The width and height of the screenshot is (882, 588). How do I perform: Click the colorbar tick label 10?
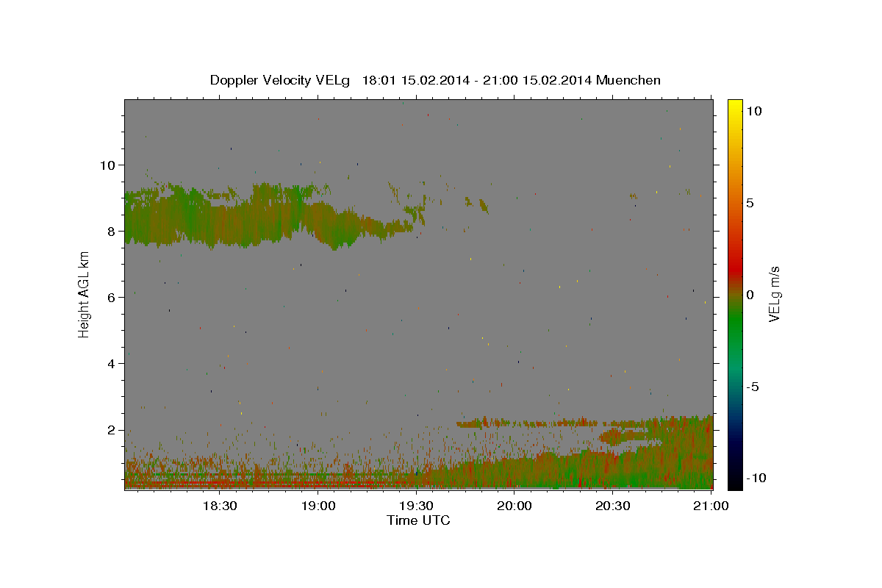(x=753, y=110)
